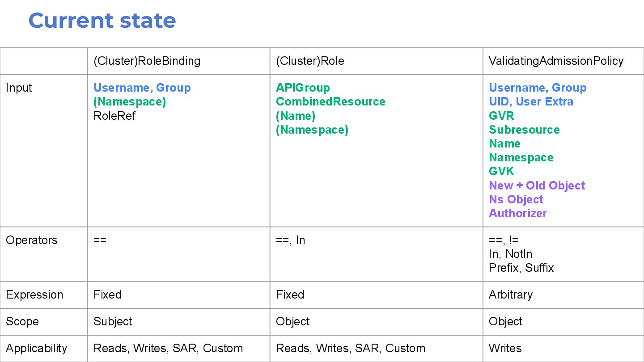Click the Scope row label
This screenshot has height=362, width=644.
click(x=22, y=321)
